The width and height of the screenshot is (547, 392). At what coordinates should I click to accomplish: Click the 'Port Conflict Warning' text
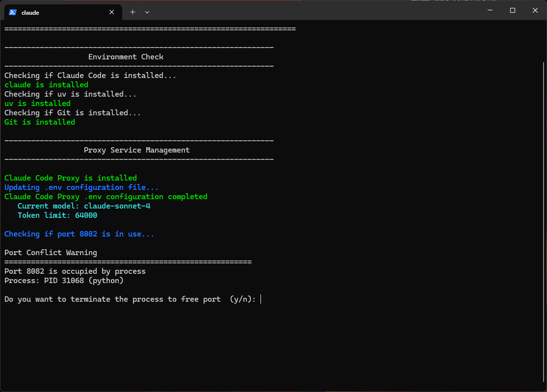click(x=51, y=253)
